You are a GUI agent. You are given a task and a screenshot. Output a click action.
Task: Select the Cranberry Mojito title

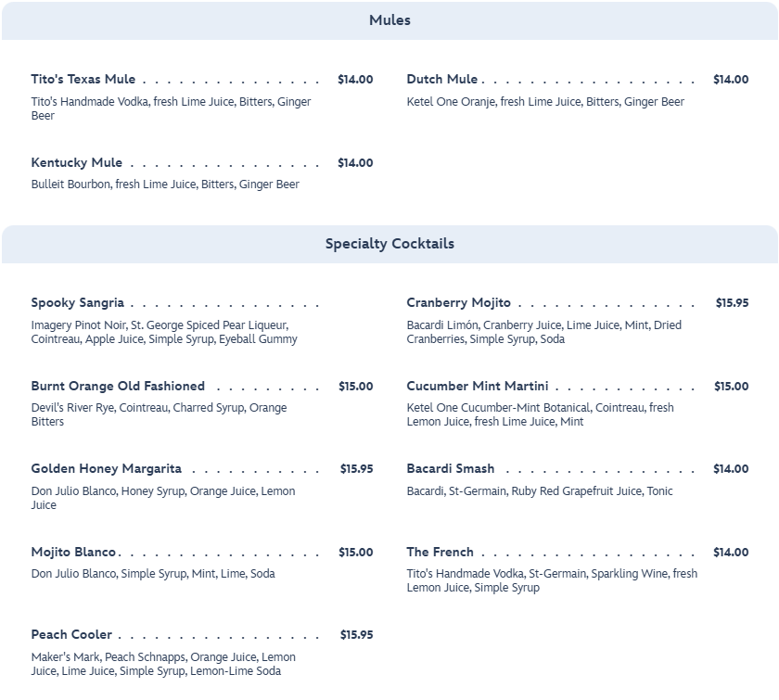point(458,303)
